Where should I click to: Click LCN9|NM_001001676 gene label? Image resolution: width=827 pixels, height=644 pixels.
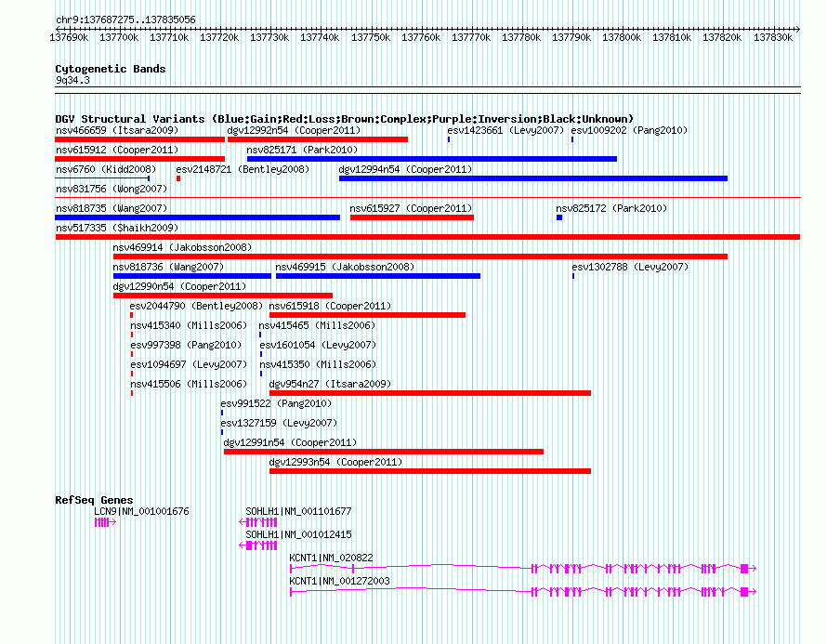(141, 511)
